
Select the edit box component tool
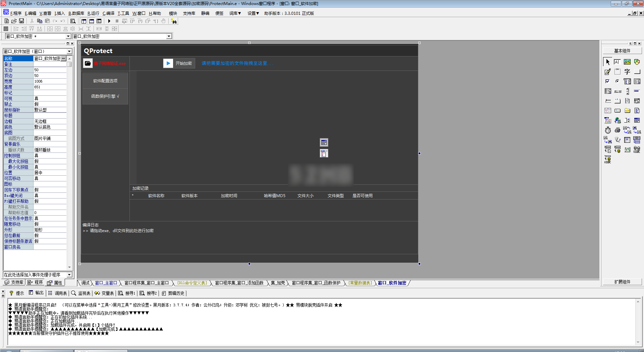click(x=618, y=62)
